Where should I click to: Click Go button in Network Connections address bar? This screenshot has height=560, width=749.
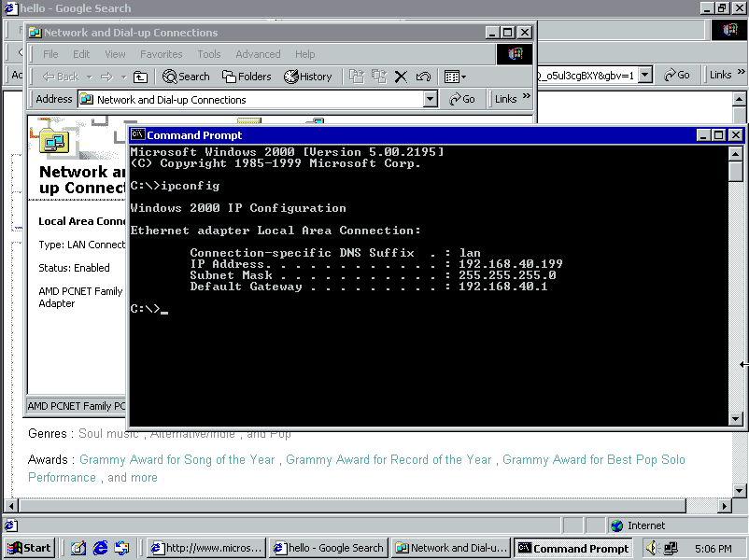tap(462, 99)
